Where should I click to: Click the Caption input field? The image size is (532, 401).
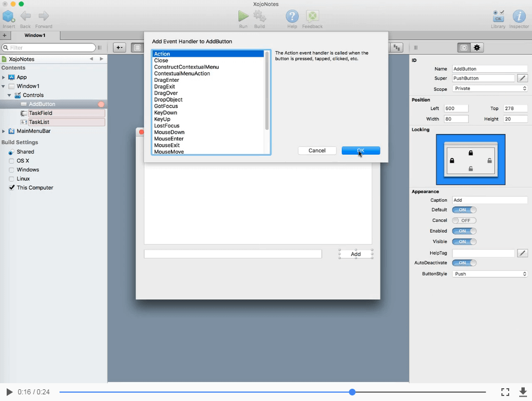[490, 200]
